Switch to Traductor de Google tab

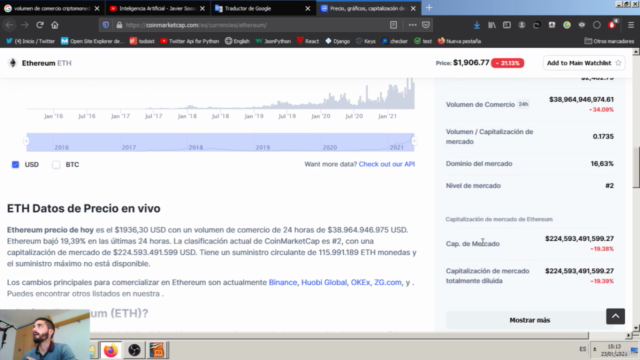pyautogui.click(x=263, y=8)
